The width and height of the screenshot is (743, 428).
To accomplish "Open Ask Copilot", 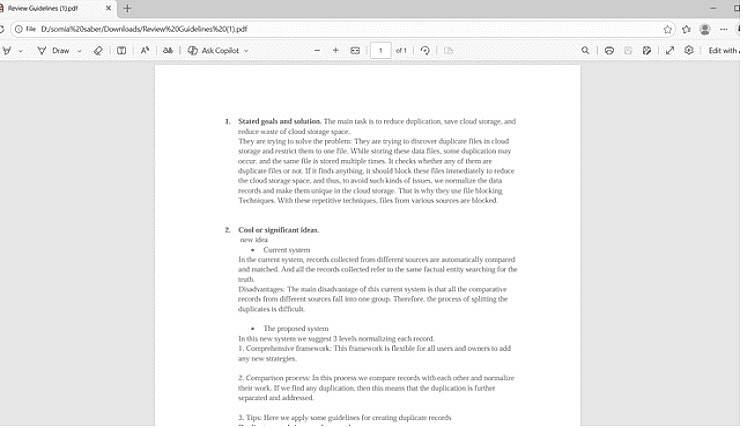I will pyautogui.click(x=214, y=50).
